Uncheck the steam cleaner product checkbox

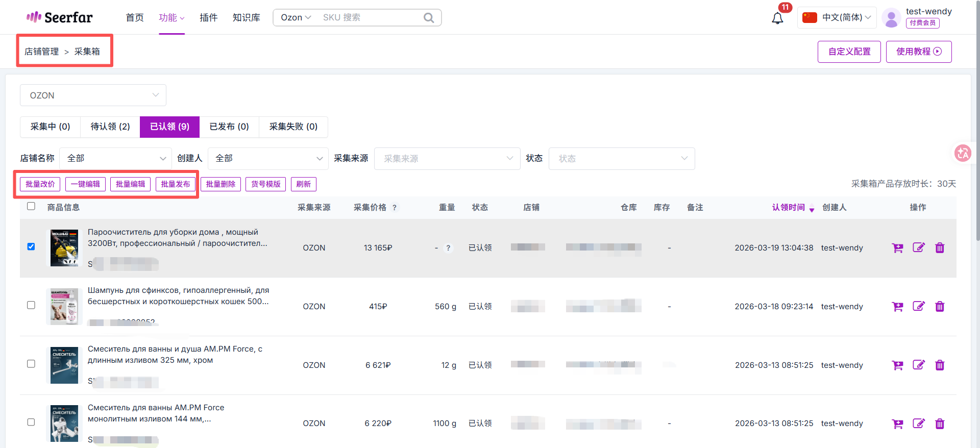[31, 247]
